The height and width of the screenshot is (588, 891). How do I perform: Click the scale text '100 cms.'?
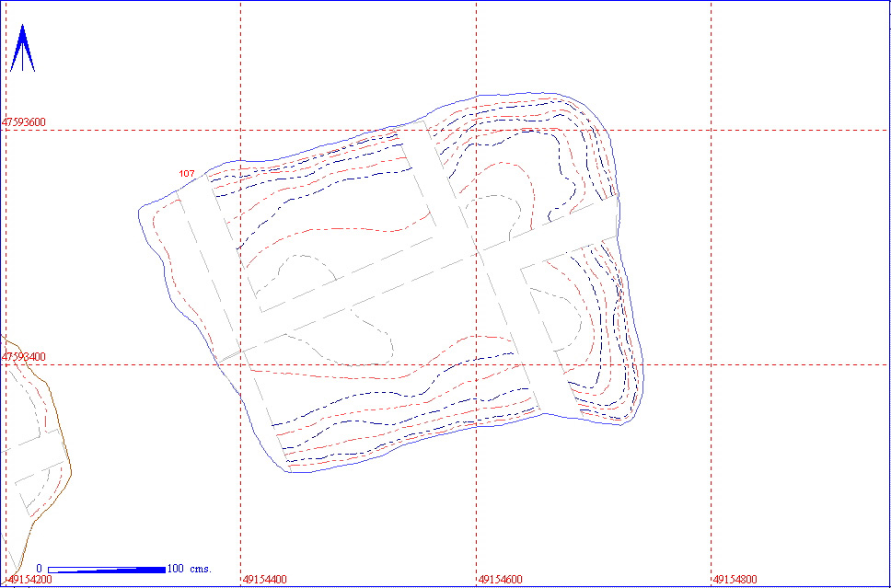coord(190,569)
